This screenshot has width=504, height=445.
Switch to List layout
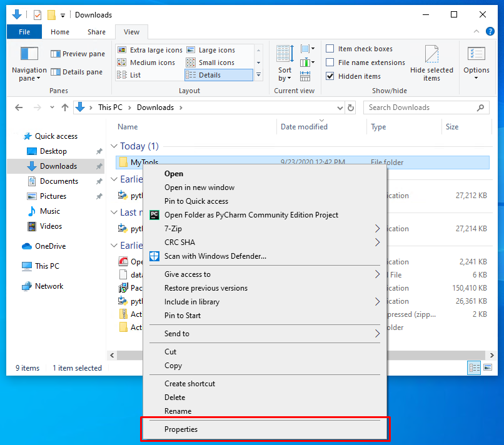point(129,75)
